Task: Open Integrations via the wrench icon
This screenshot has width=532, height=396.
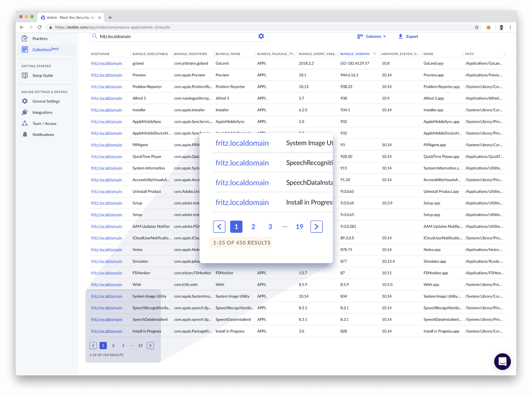Action: pyautogui.click(x=24, y=112)
